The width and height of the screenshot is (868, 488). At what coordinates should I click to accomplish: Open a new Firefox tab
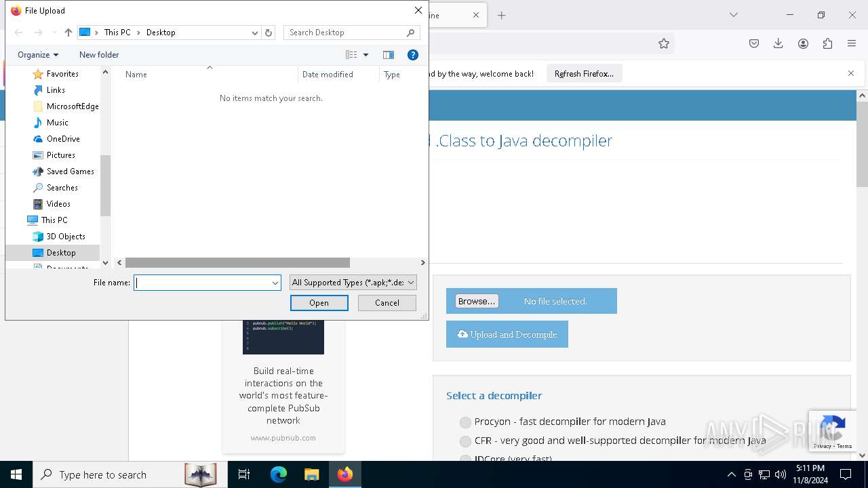pyautogui.click(x=502, y=15)
